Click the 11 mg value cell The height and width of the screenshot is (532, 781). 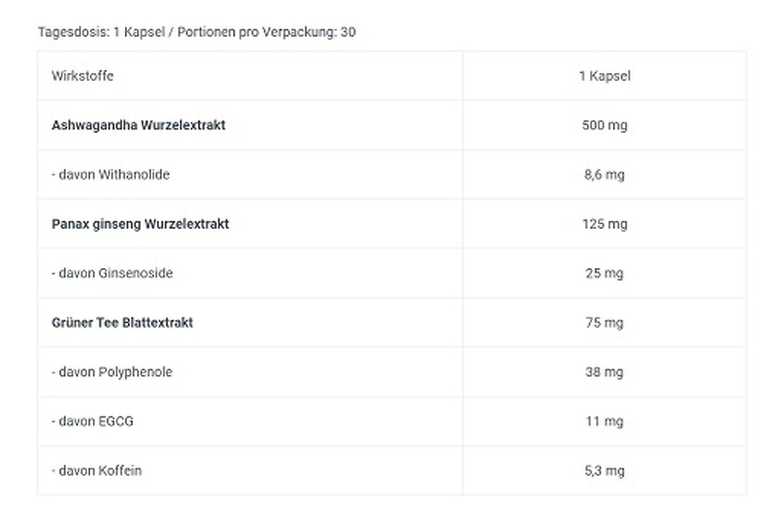click(604, 421)
